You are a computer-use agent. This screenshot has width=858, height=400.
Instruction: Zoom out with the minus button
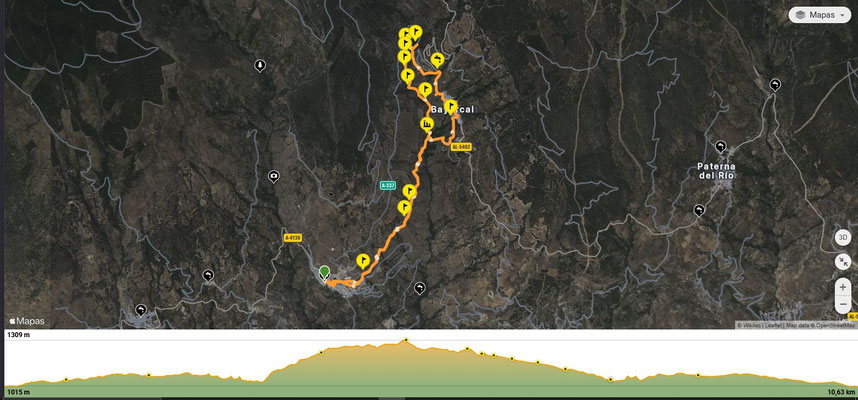(843, 304)
